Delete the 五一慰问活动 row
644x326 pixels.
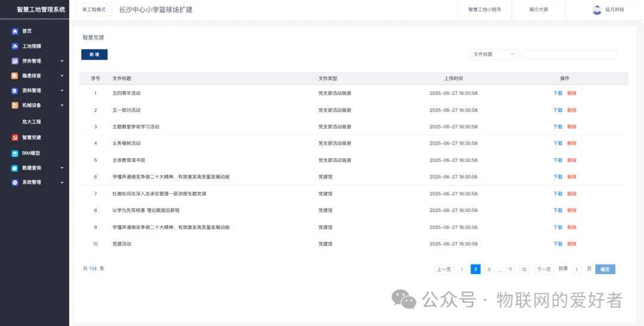[x=572, y=110]
